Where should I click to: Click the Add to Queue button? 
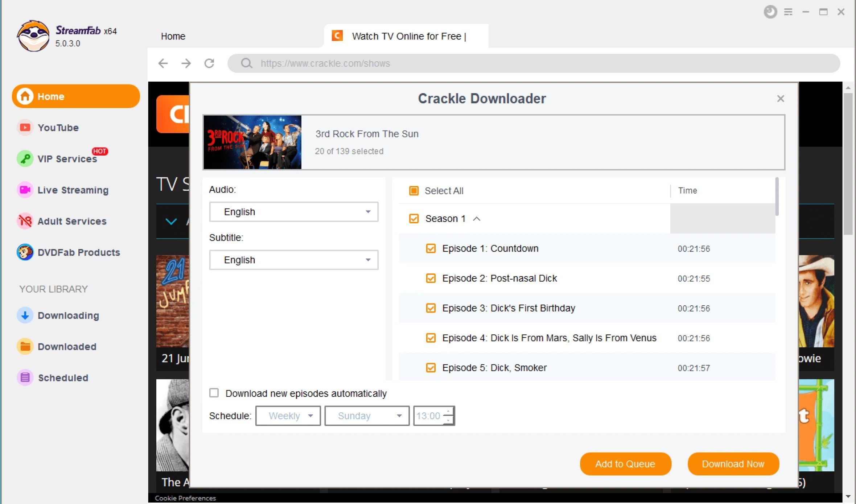click(626, 464)
